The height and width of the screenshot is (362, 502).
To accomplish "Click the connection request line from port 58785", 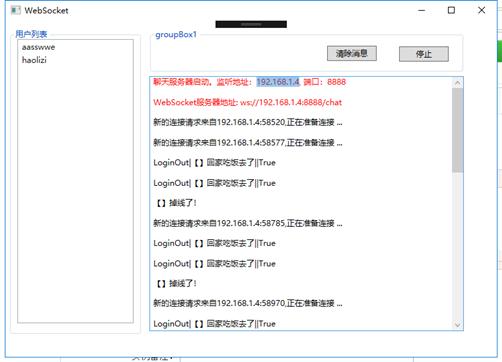I will (x=248, y=223).
